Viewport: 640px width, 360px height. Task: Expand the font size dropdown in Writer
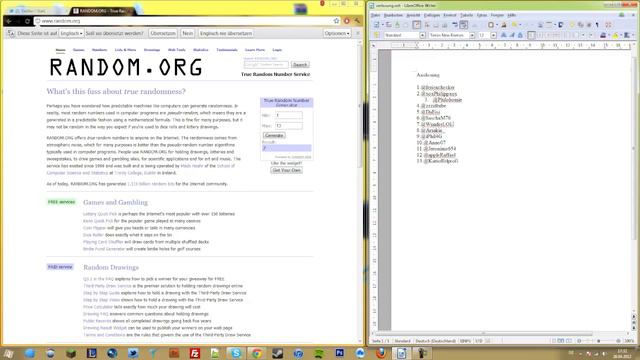[493, 35]
